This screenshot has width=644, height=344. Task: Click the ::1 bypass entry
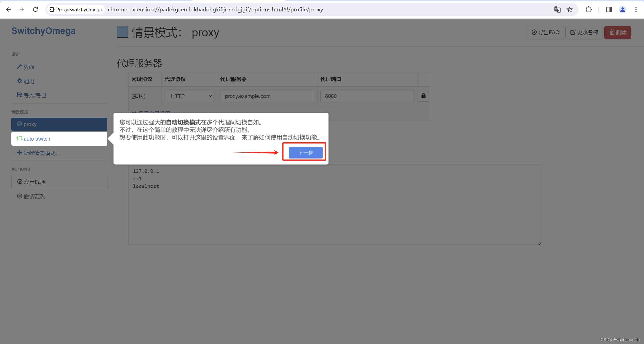tap(137, 179)
